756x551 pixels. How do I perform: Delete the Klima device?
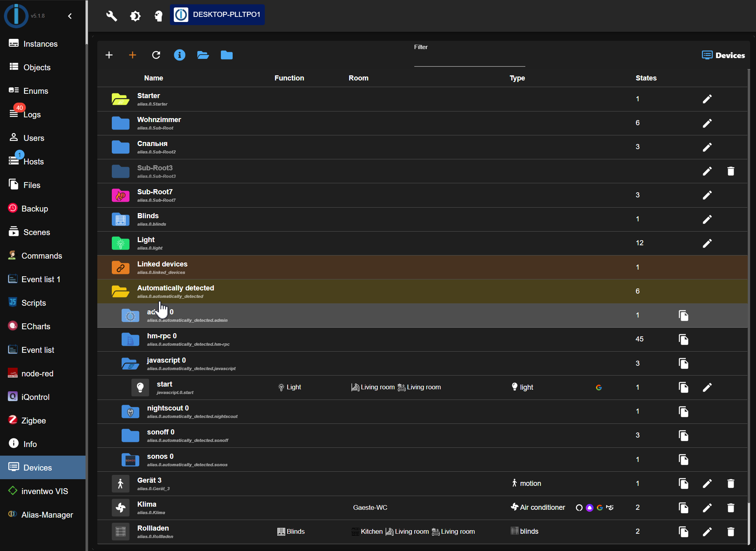coord(730,507)
